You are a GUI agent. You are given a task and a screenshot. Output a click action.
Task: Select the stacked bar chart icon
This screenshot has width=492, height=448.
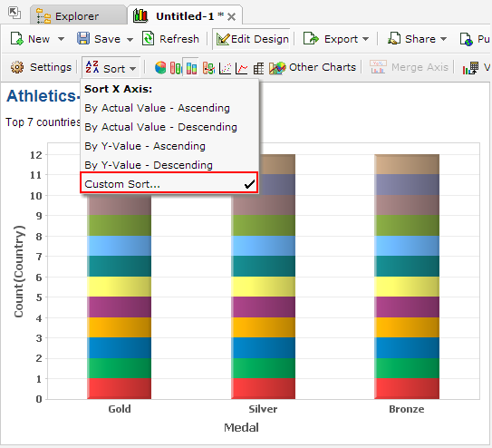click(191, 67)
